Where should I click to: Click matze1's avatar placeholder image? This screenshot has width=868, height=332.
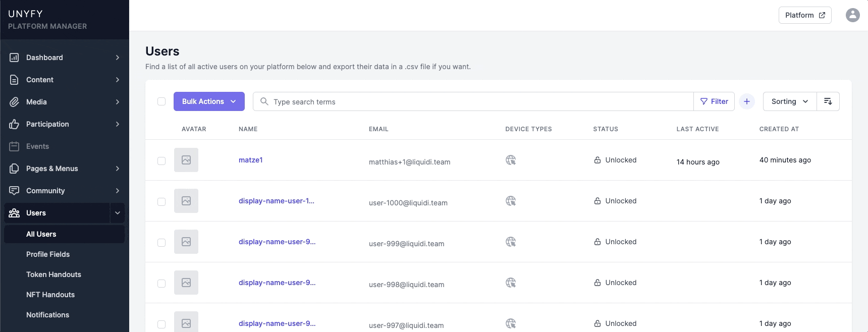point(186,160)
